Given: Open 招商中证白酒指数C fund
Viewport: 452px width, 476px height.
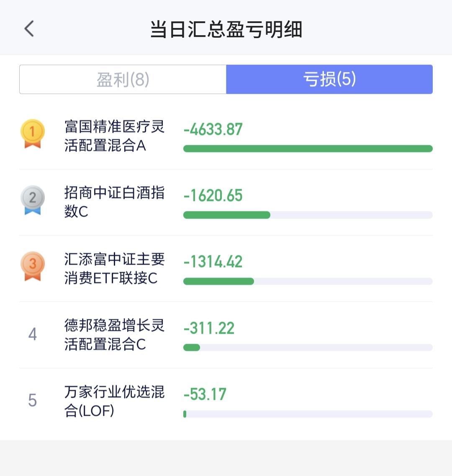Looking at the screenshot, I should pos(114,202).
